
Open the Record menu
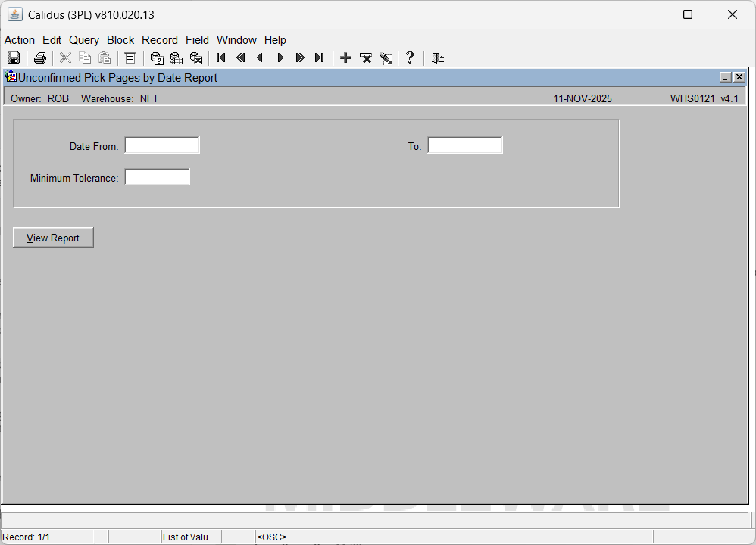(x=160, y=40)
